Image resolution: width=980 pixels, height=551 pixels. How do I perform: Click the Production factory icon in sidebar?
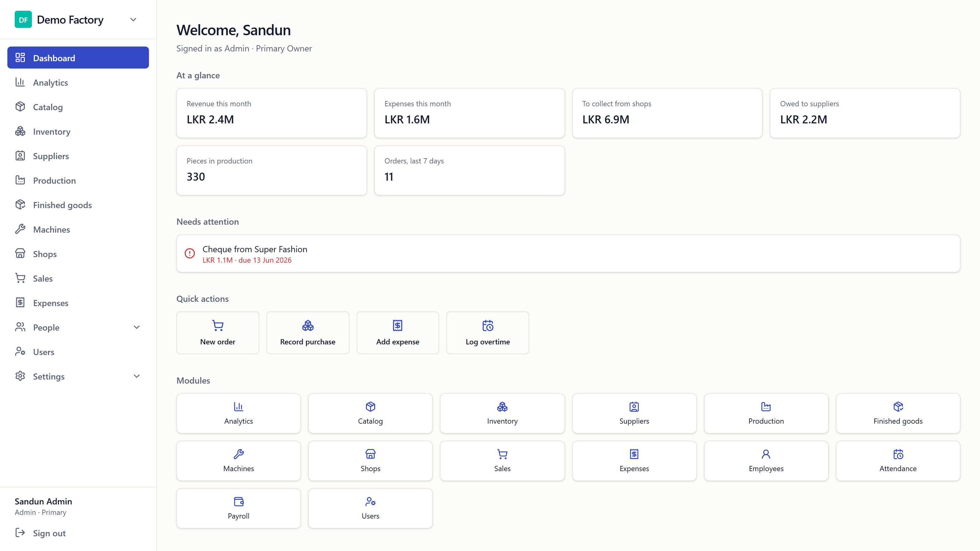click(20, 180)
